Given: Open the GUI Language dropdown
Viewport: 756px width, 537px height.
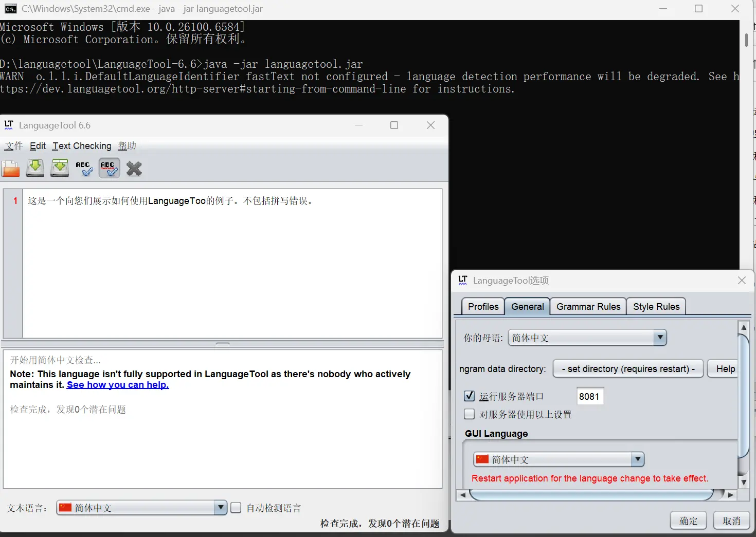Looking at the screenshot, I should point(637,459).
